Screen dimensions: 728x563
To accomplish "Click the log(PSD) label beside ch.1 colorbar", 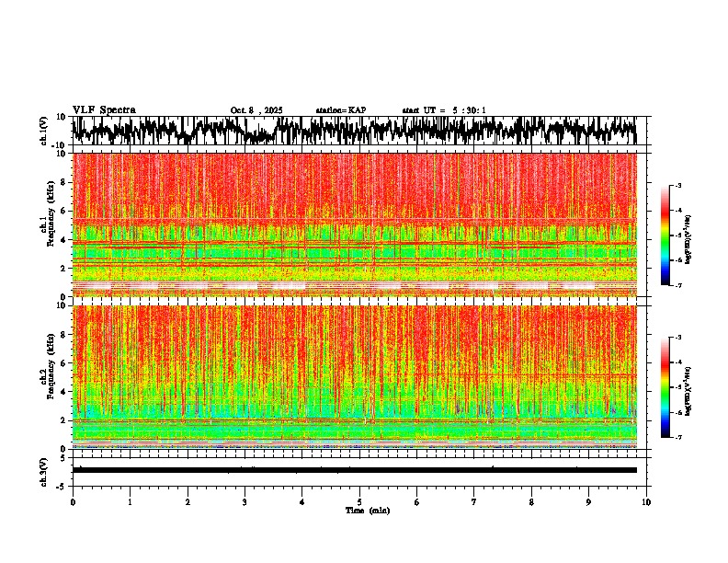I will click(688, 239).
